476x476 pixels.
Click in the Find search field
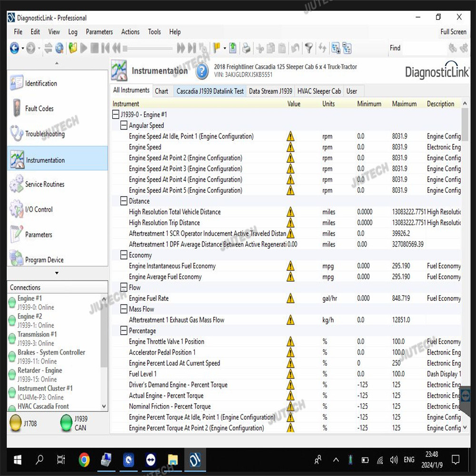click(424, 48)
